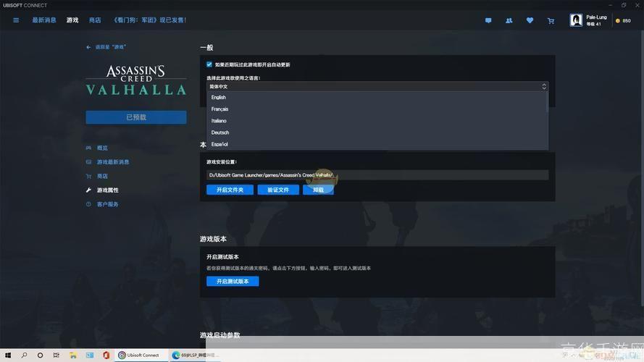Viewport: 644px width, 362px height.
Task: Click the main page vertical scrollbar
Action: coord(642,168)
